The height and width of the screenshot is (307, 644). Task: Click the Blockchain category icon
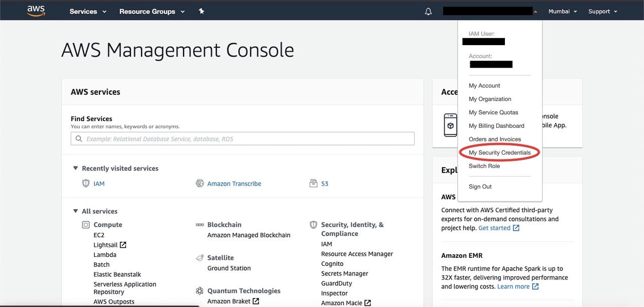pos(199,225)
